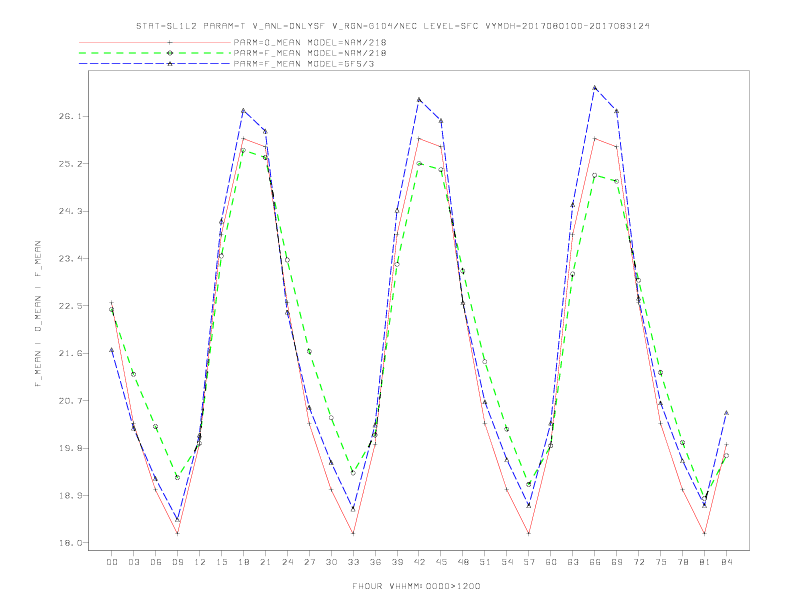Click forecast hour label 51

485,562
